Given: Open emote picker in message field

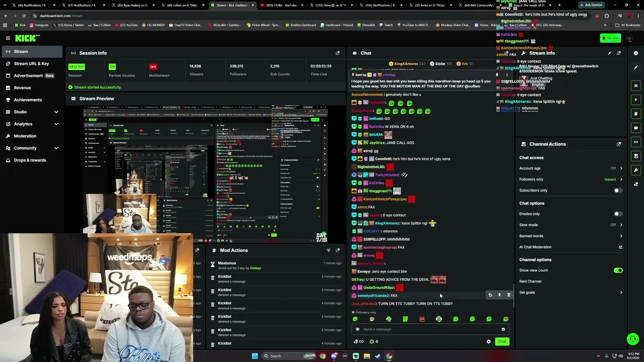Looking at the screenshot, I should 503,329.
